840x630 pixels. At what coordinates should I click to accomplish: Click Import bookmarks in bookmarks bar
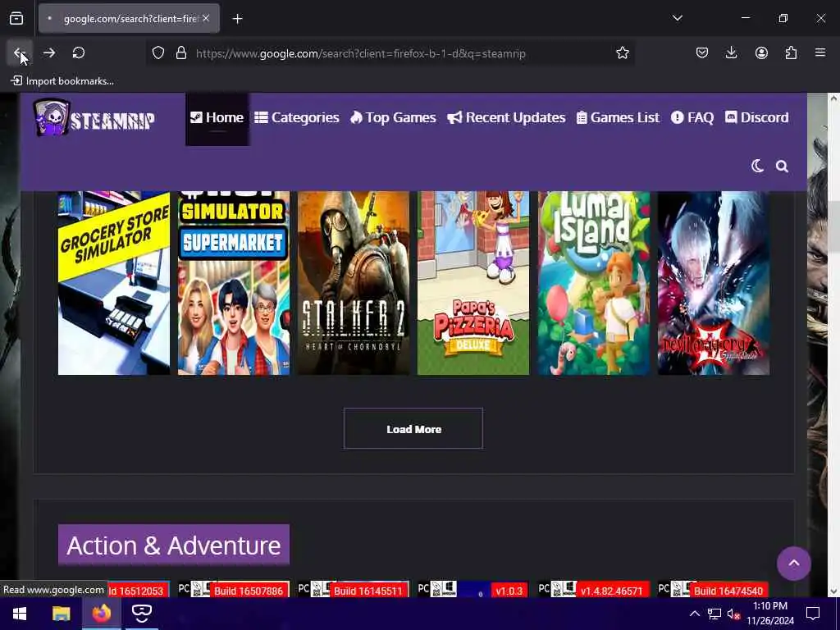[62, 81]
